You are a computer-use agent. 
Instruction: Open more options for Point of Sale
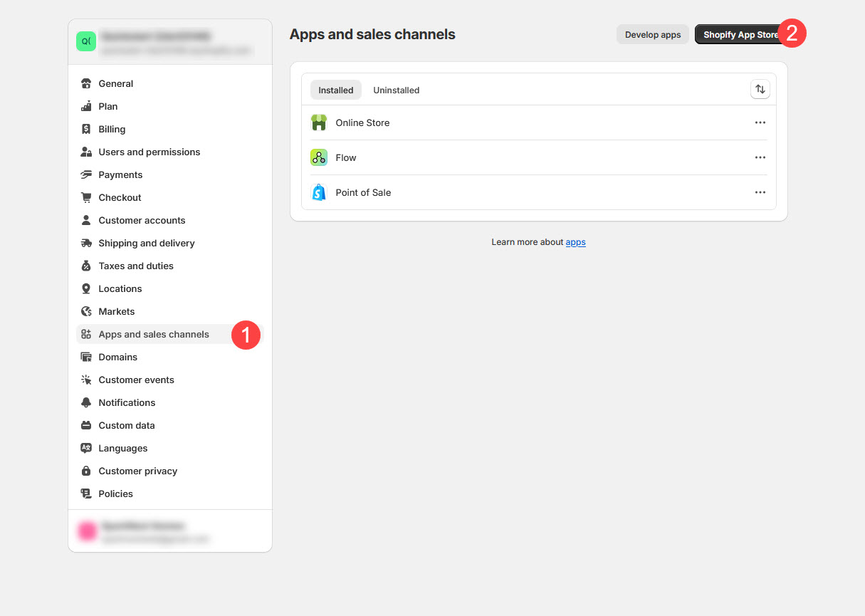(760, 192)
